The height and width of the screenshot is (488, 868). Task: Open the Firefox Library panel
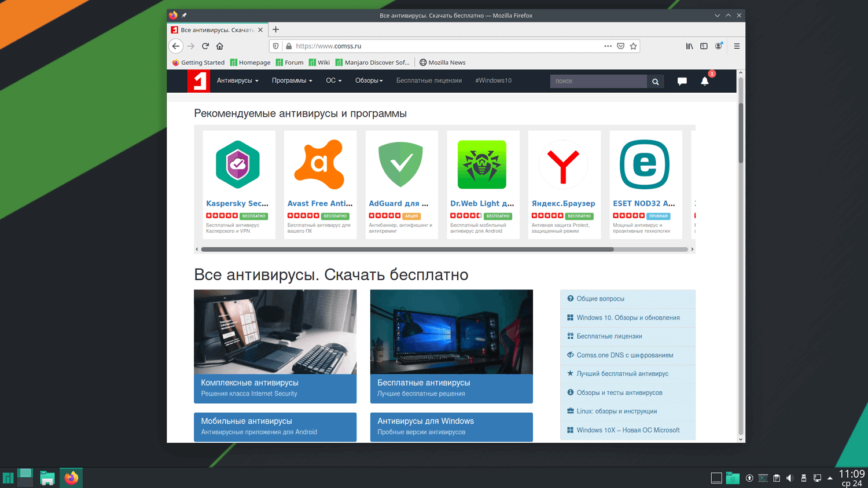(x=689, y=46)
